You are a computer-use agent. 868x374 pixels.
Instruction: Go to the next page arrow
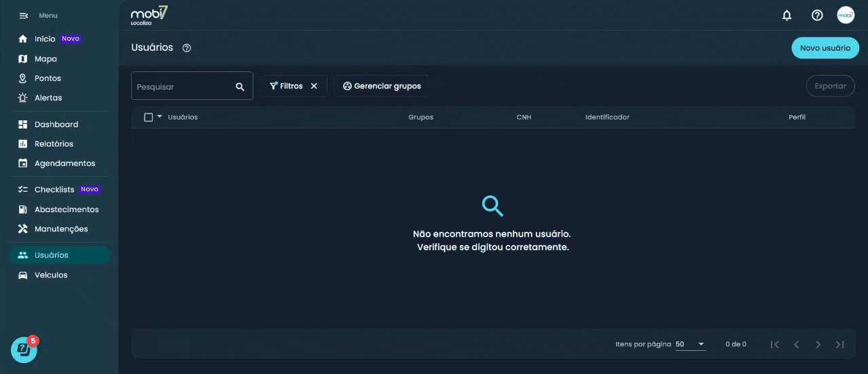point(818,345)
